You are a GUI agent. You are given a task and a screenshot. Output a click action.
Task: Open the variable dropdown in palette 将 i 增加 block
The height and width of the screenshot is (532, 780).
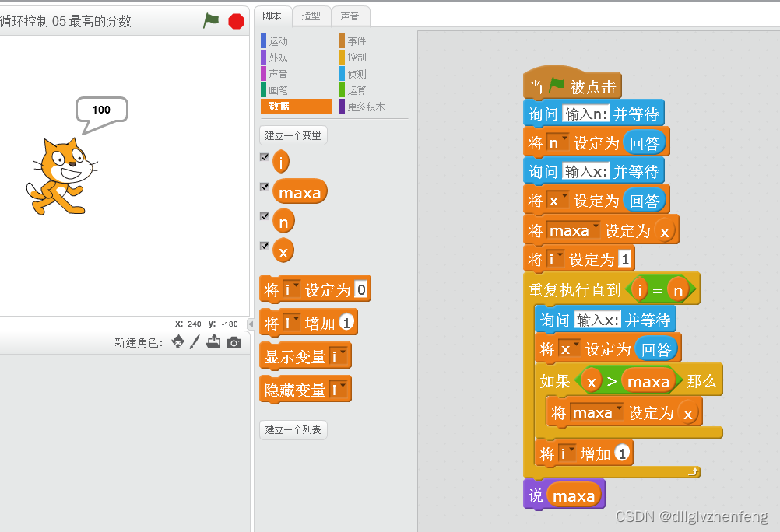pos(291,323)
